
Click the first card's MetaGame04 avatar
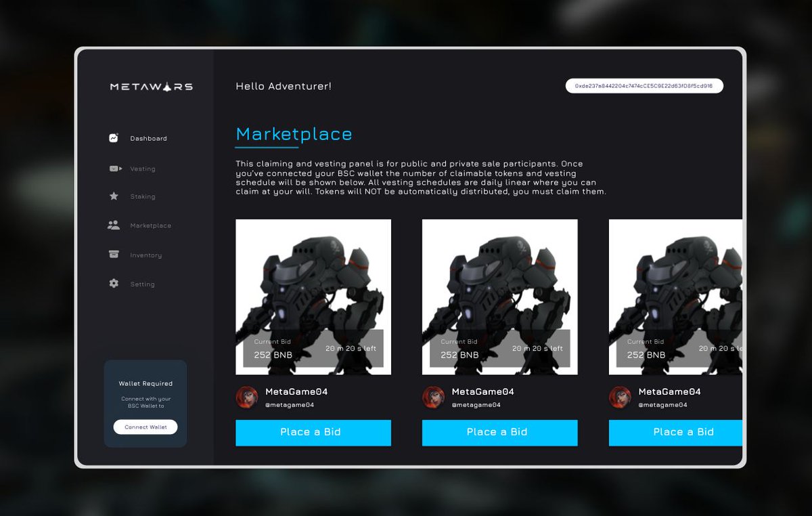[247, 397]
